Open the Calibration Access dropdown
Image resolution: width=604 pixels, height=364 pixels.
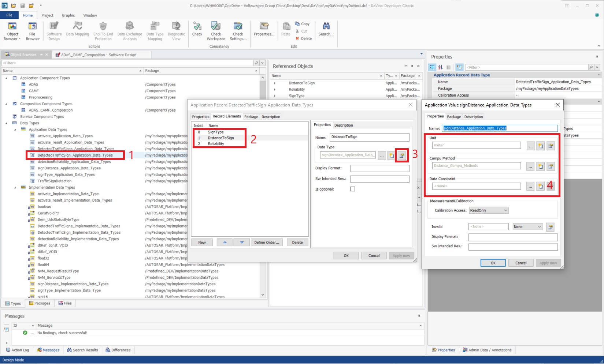[489, 210]
